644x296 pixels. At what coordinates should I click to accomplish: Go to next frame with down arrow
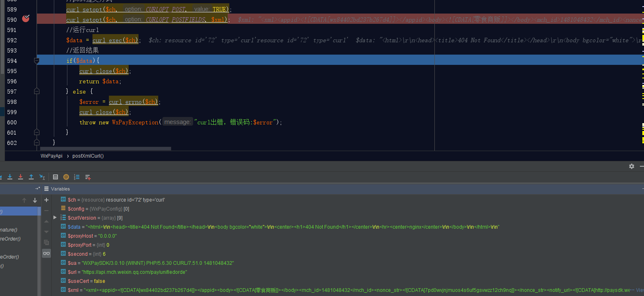(35, 200)
